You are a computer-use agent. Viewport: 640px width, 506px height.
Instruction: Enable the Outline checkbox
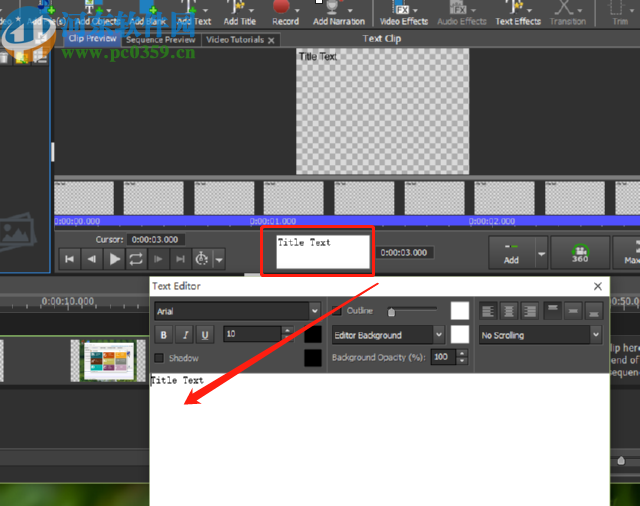(336, 311)
